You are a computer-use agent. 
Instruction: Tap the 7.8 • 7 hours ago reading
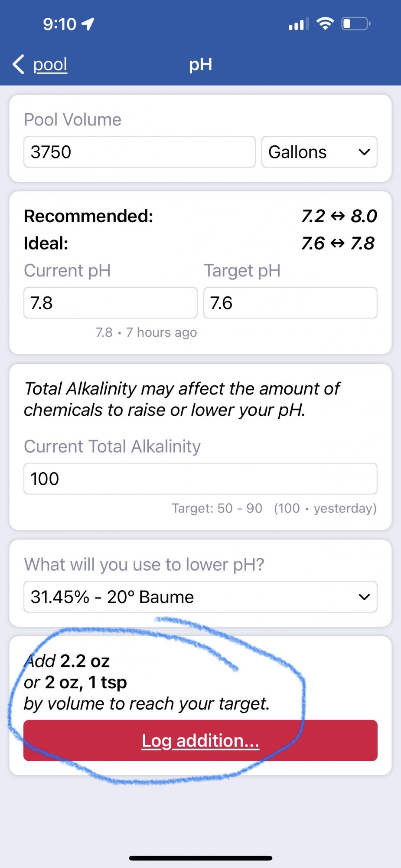147,332
